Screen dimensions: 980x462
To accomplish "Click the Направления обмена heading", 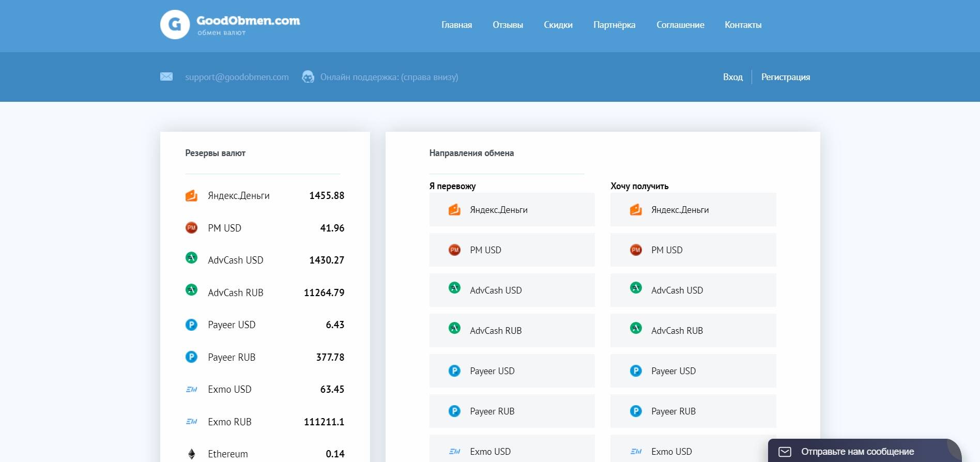I will pos(471,153).
